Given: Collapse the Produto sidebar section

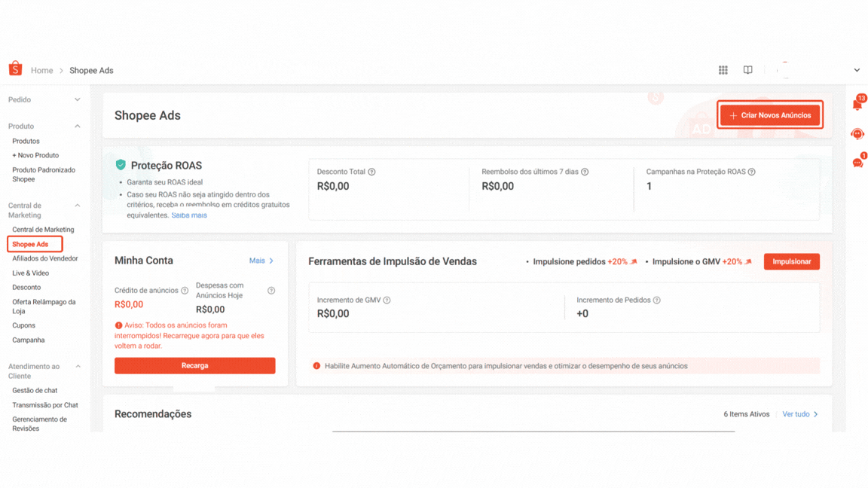Looking at the screenshot, I should [77, 127].
